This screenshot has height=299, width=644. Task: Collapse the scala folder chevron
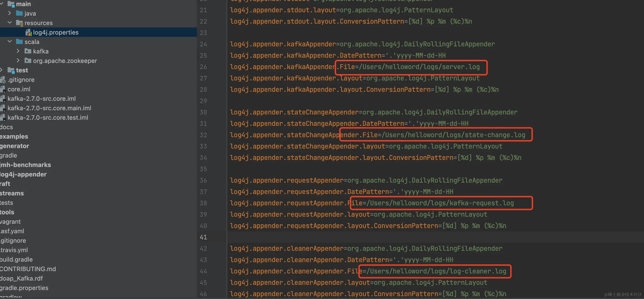click(9, 41)
